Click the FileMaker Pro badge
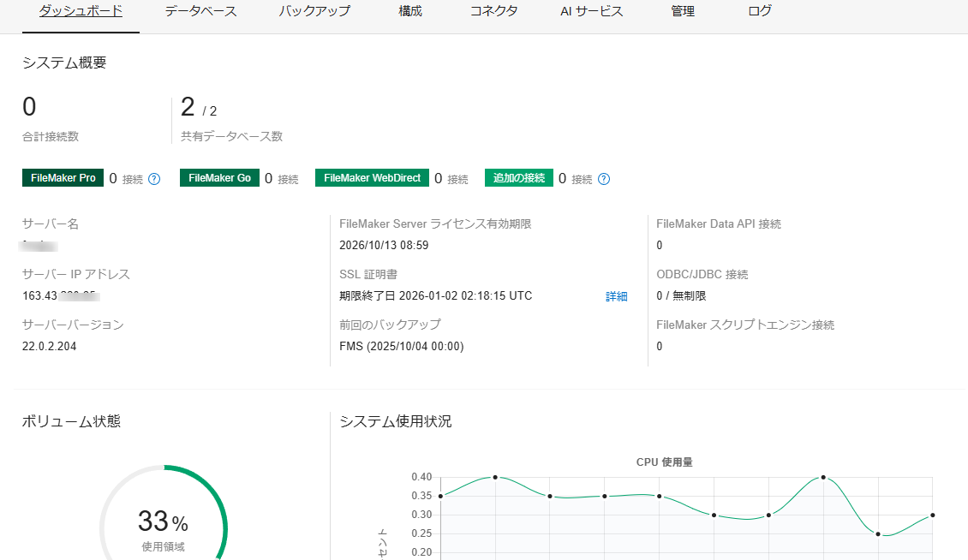The height and width of the screenshot is (560, 968). coord(63,178)
